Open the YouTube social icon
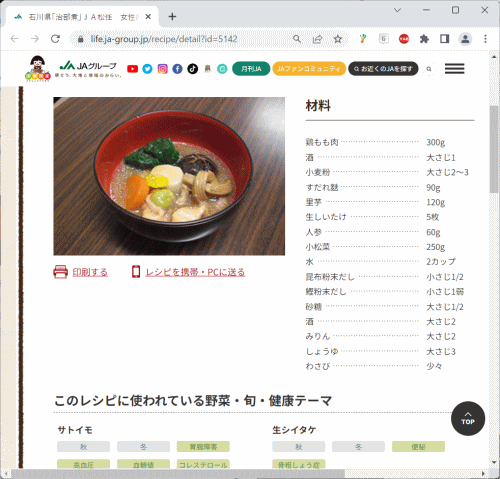Image resolution: width=500 pixels, height=479 pixels. coord(132,69)
